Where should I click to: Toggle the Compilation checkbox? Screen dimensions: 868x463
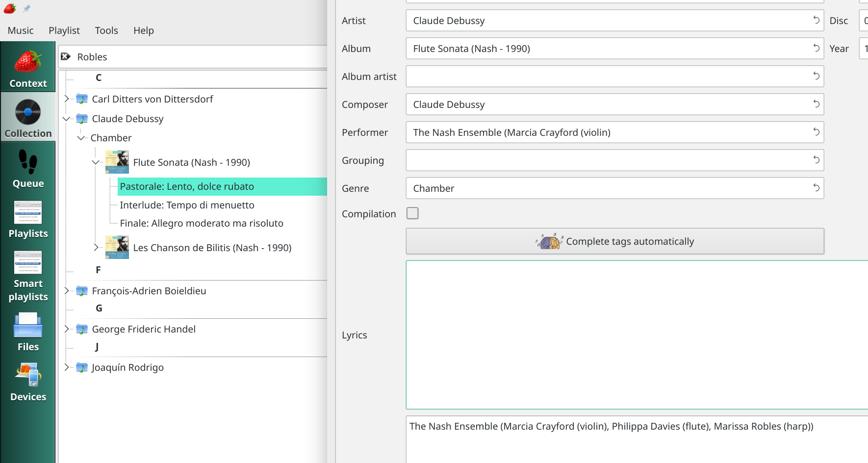(412, 213)
